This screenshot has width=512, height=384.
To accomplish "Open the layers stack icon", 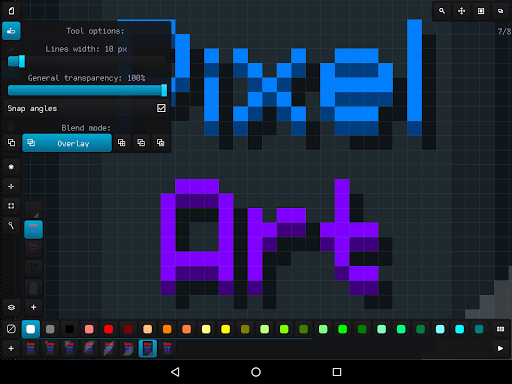I will (x=11, y=307).
